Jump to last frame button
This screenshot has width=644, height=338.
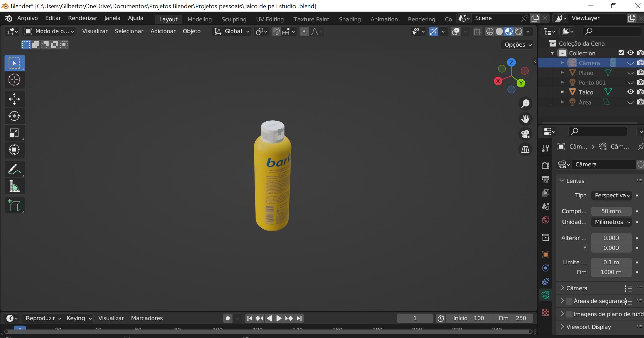click(300, 318)
